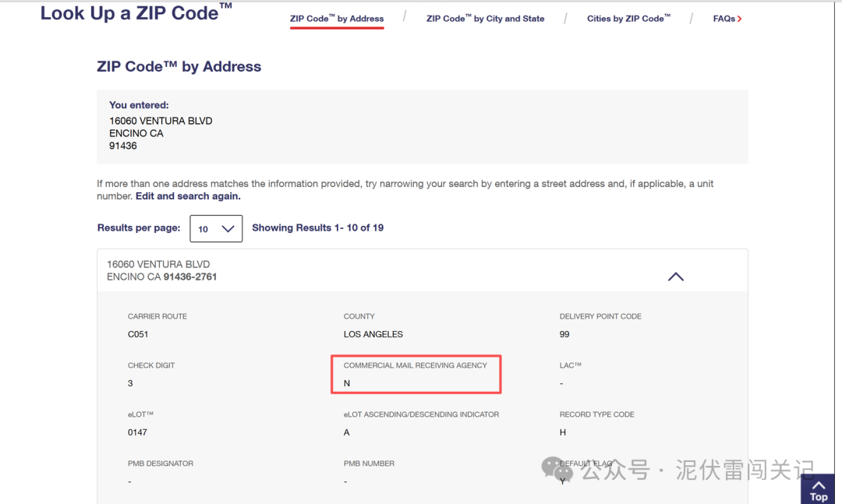The width and height of the screenshot is (842, 504).
Task: Select carrier route value C051
Action: [x=138, y=334]
